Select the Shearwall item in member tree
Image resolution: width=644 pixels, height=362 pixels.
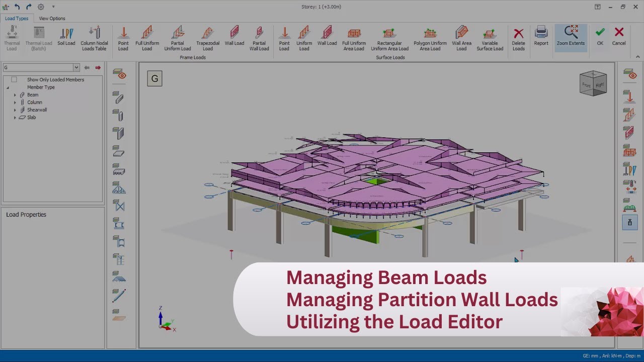pyautogui.click(x=37, y=110)
